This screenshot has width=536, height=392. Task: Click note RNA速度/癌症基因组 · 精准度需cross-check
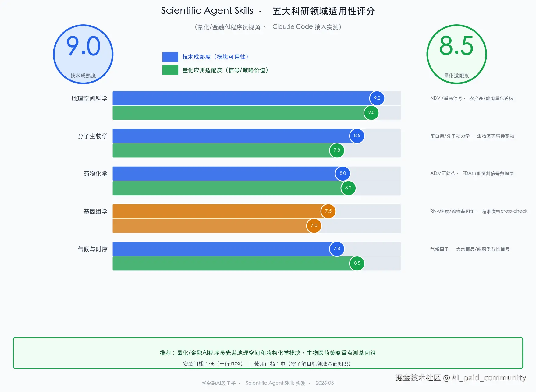[x=479, y=211]
